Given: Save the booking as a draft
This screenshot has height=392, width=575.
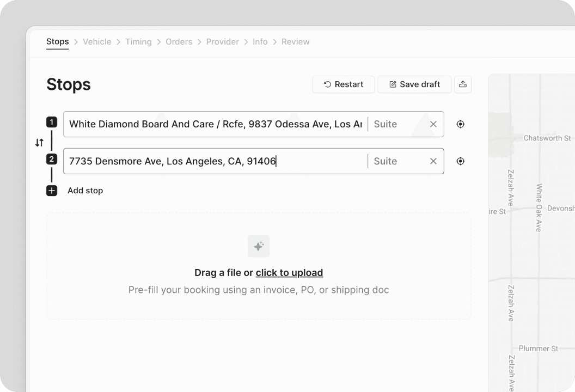Looking at the screenshot, I should click(414, 84).
